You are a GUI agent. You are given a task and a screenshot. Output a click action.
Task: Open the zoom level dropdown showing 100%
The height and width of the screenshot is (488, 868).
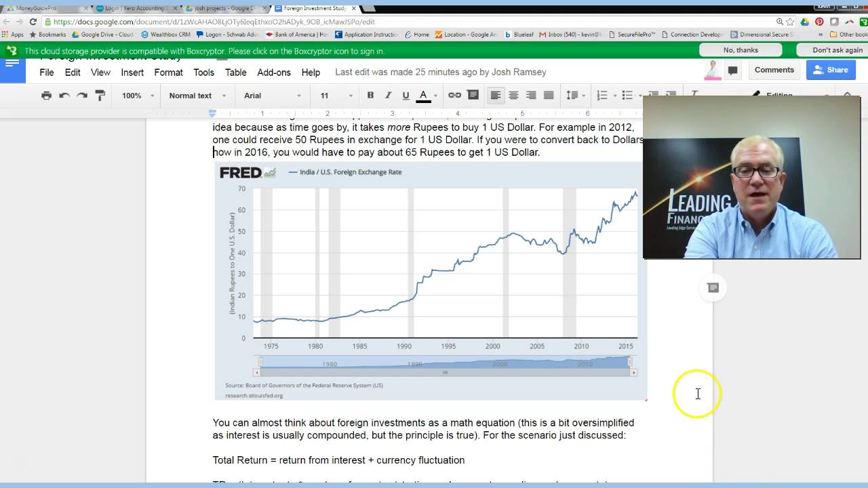(138, 96)
